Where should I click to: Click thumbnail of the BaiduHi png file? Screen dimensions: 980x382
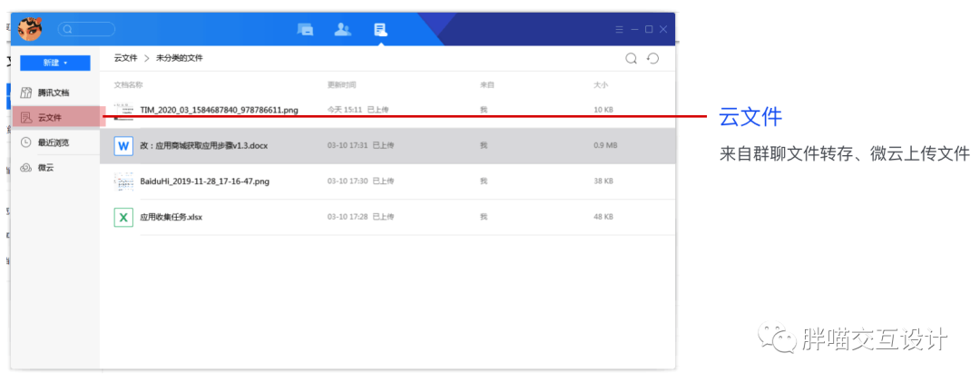pos(123,181)
